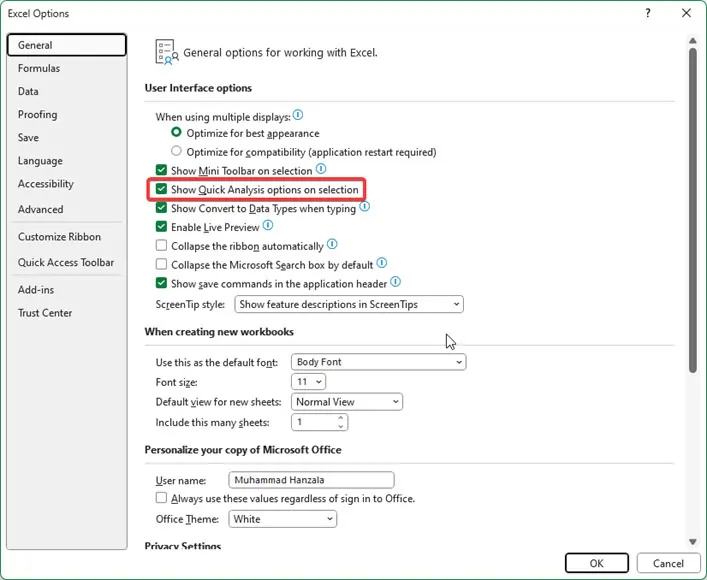Click info icon beside Collapse the ribbon automatically
This screenshot has width=707, height=580.
click(332, 244)
